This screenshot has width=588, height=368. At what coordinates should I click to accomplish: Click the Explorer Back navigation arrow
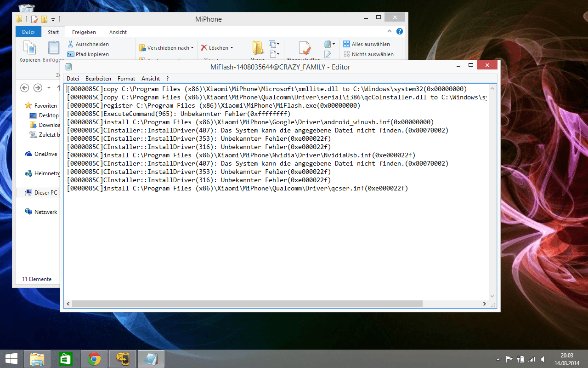(x=25, y=87)
